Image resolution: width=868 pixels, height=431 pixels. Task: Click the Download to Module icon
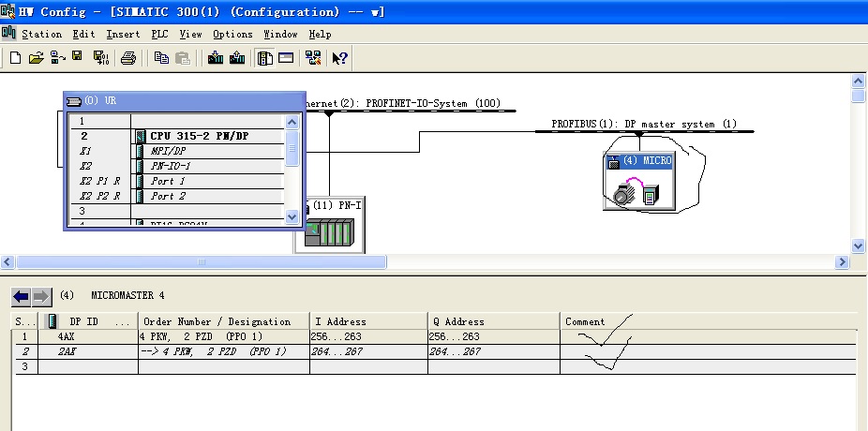click(x=216, y=57)
